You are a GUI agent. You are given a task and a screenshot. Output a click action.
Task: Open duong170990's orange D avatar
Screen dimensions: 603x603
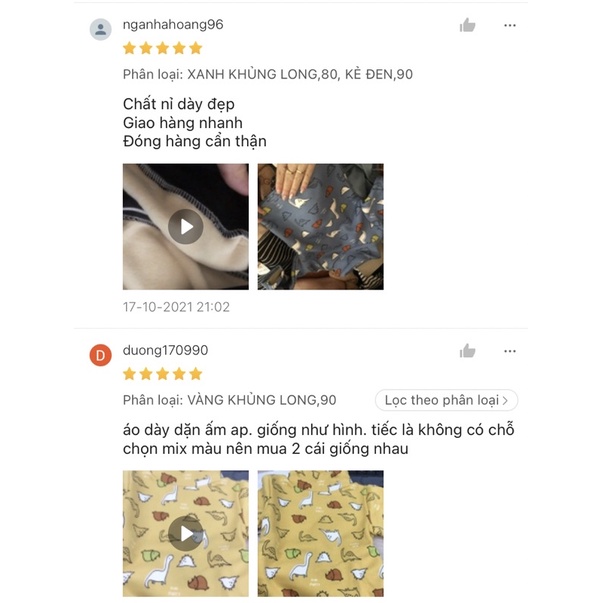click(101, 355)
